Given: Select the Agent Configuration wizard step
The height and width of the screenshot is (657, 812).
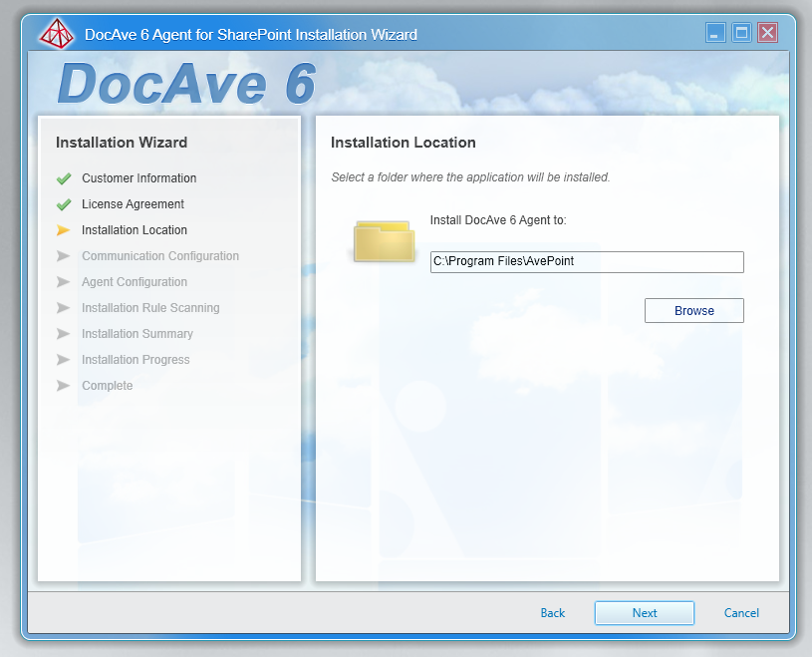Looking at the screenshot, I should [x=134, y=281].
